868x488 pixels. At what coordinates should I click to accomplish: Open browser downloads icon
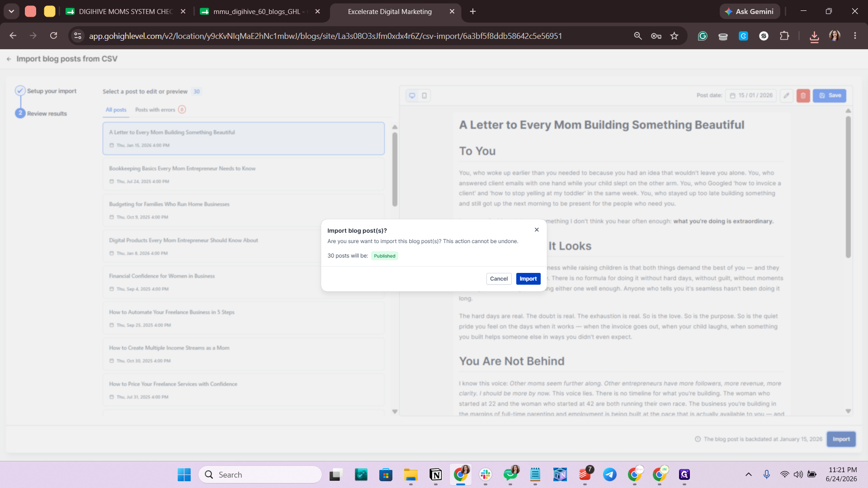tap(814, 36)
